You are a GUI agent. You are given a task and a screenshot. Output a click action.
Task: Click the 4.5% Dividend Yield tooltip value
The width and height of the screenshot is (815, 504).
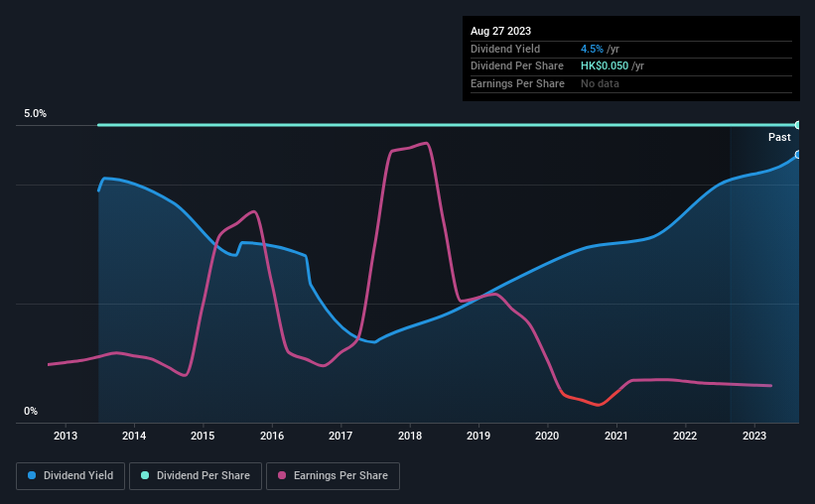[592, 49]
